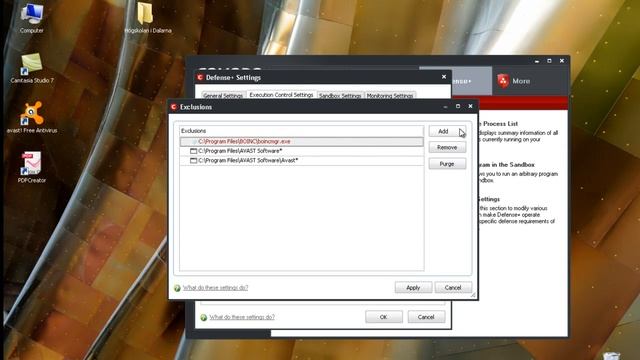Select the Defense+ tab in Comodo window
Viewport: 640px width, 360px height.
pyautogui.click(x=471, y=81)
